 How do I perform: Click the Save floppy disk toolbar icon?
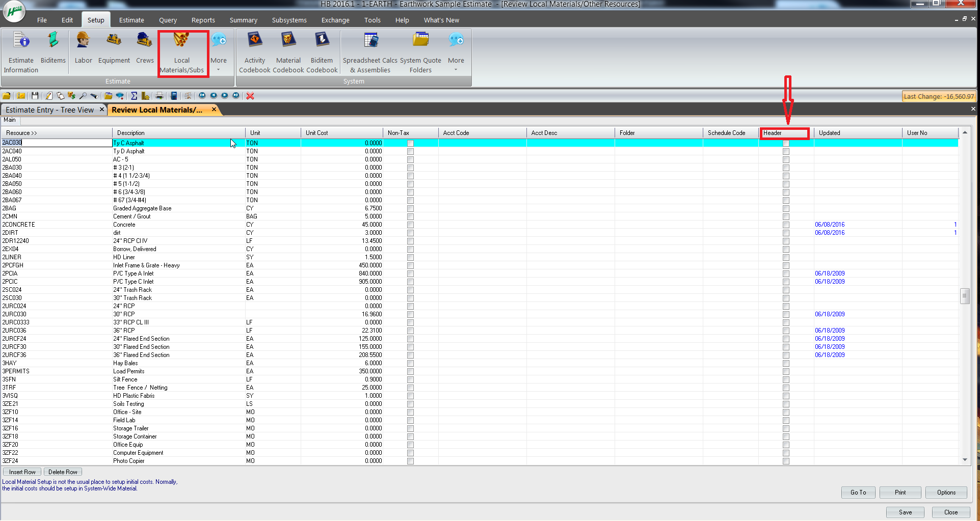pyautogui.click(x=35, y=96)
